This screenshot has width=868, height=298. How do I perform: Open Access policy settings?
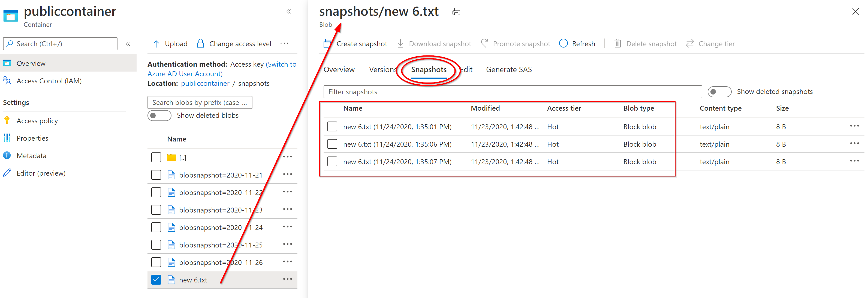click(37, 120)
